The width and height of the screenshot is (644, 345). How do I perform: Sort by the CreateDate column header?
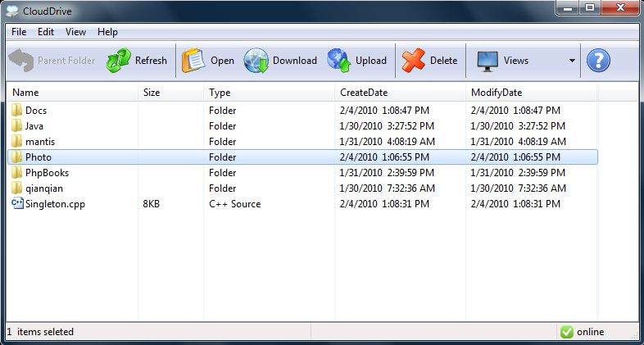400,93
